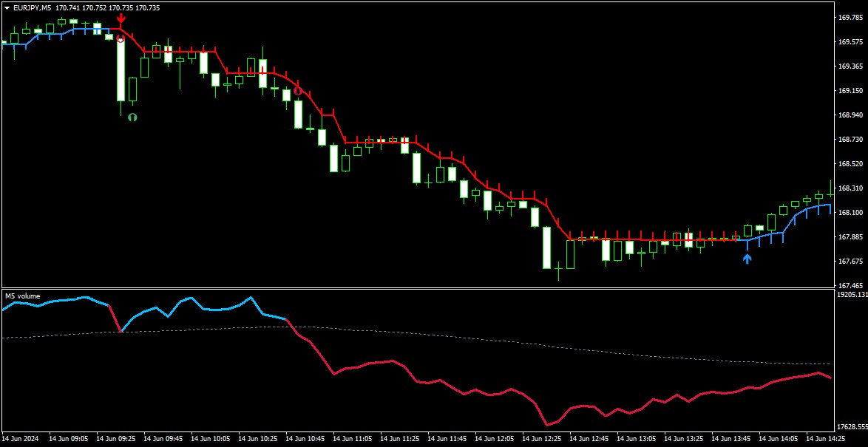Select price 169.365 on the scale
868x447 pixels.
[851, 66]
